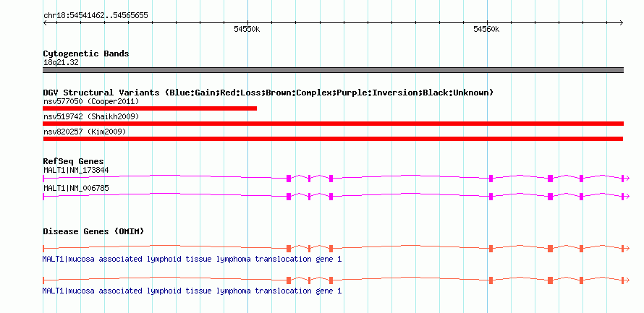Click the nsv577050 (Cooper2011) red loss bar

tap(150, 108)
